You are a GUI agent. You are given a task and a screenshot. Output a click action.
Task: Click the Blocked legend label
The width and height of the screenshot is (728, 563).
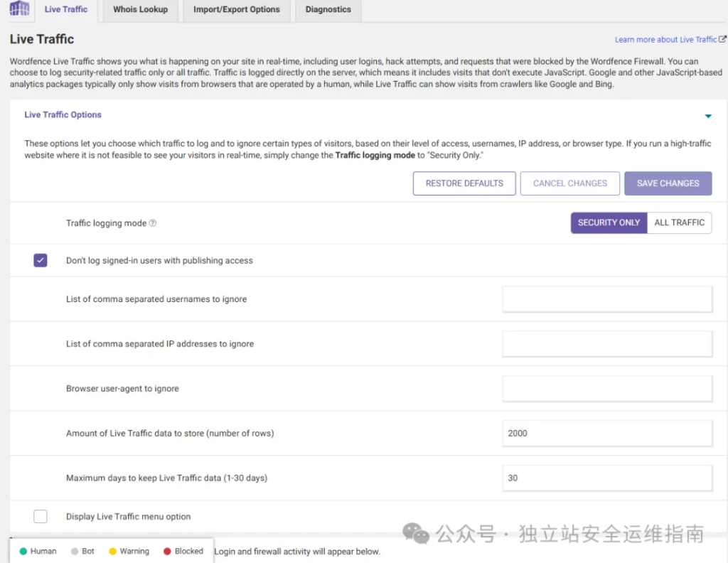pos(188,552)
